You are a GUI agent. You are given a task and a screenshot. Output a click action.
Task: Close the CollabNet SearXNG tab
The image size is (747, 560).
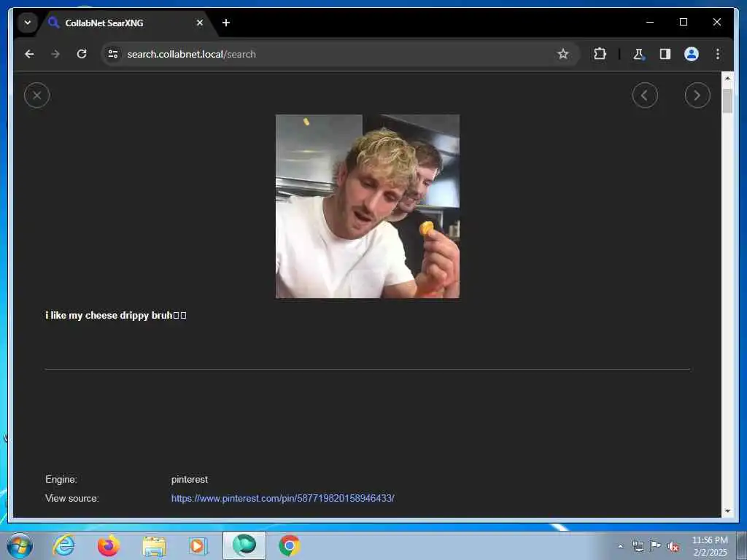(x=200, y=23)
